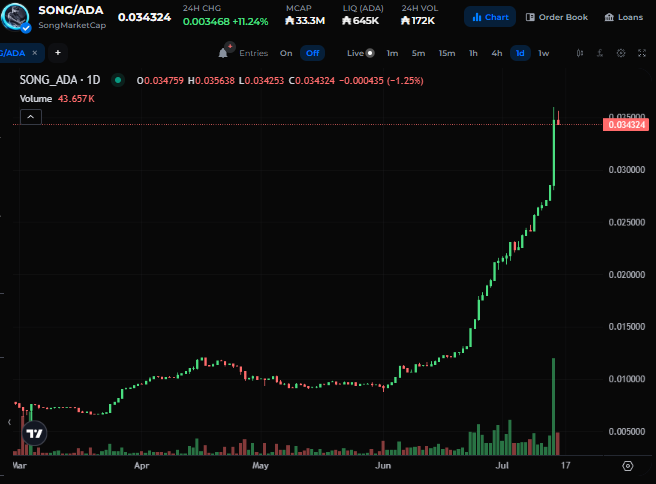656x484 pixels.
Task: Select the 15m timeframe
Action: 447,53
